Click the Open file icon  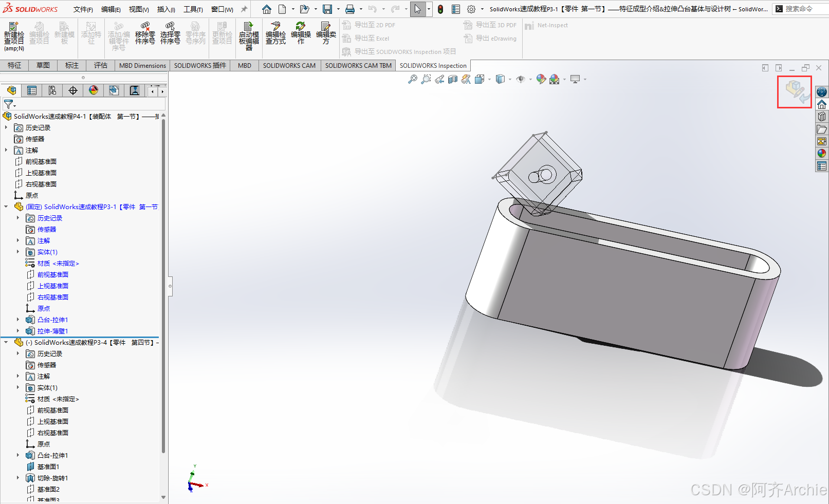(x=304, y=9)
